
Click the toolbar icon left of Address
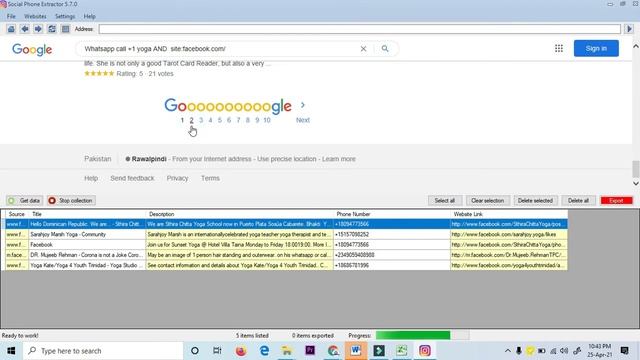[65, 29]
